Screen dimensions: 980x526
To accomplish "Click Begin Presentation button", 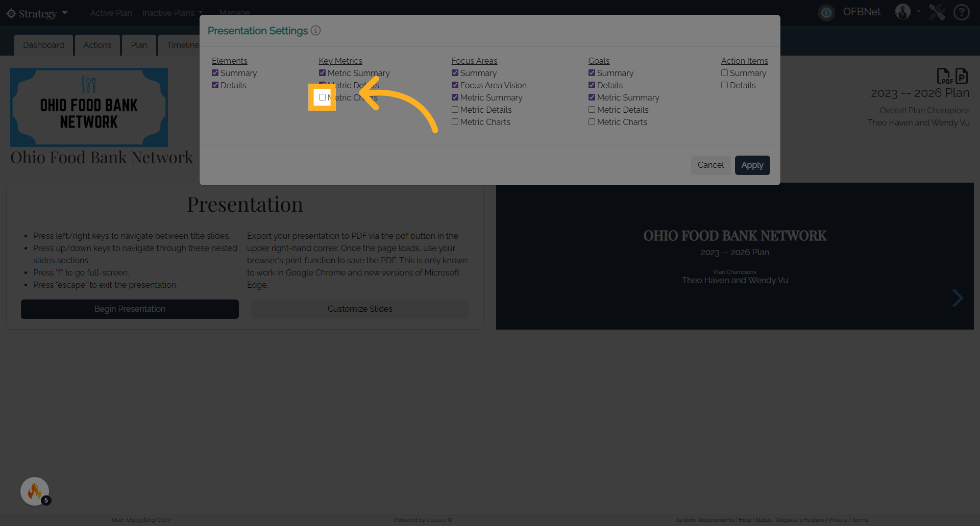I will coord(130,309).
